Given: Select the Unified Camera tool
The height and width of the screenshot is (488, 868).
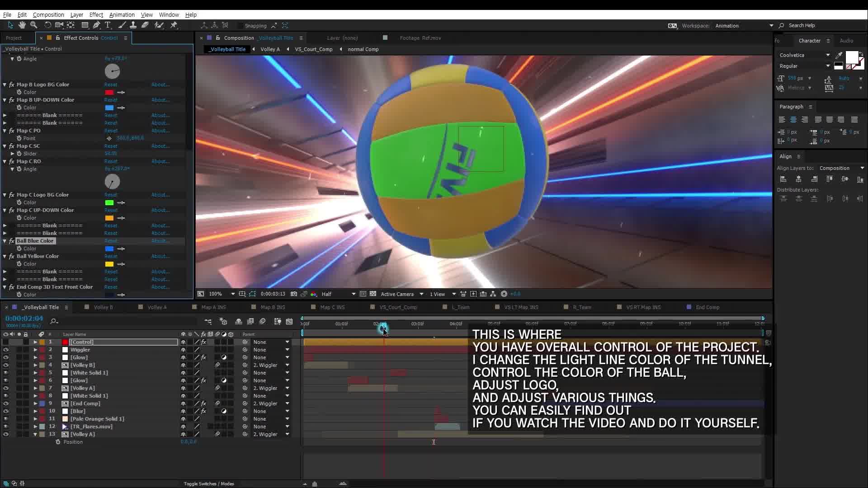Looking at the screenshot, I should coord(59,25).
